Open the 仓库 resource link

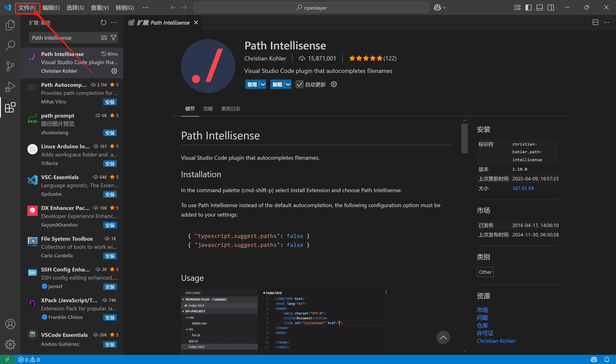pyautogui.click(x=482, y=325)
